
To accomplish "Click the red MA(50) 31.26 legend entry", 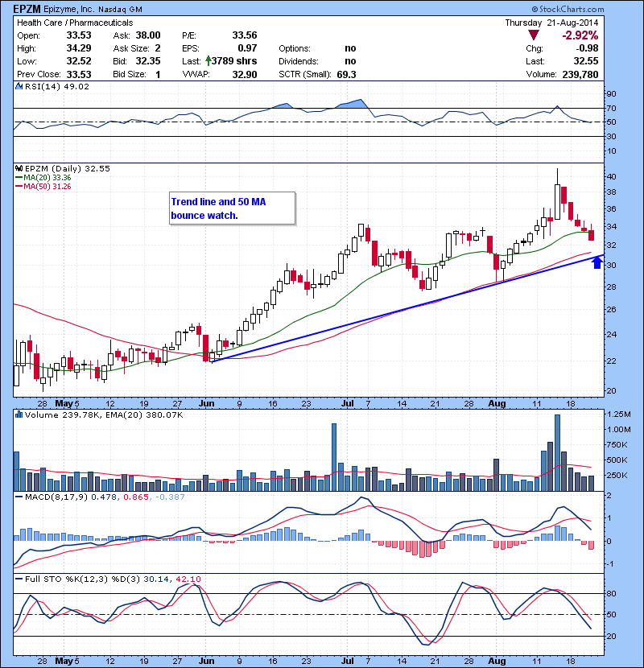I will pos(43,186).
